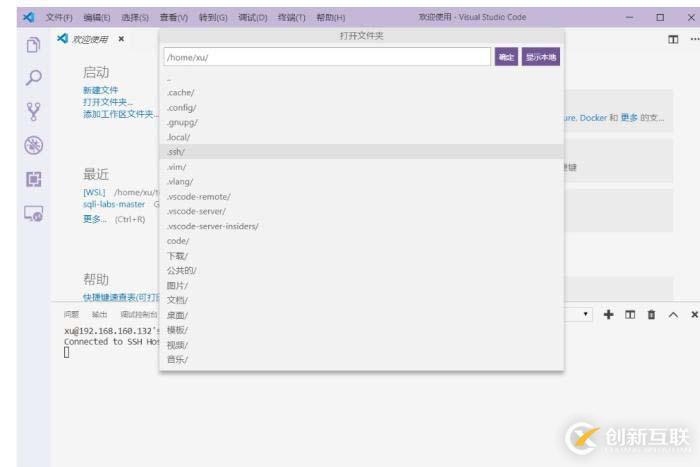This screenshot has width=700, height=467.
Task: Open the 编辑(E) menu
Action: (x=97, y=17)
